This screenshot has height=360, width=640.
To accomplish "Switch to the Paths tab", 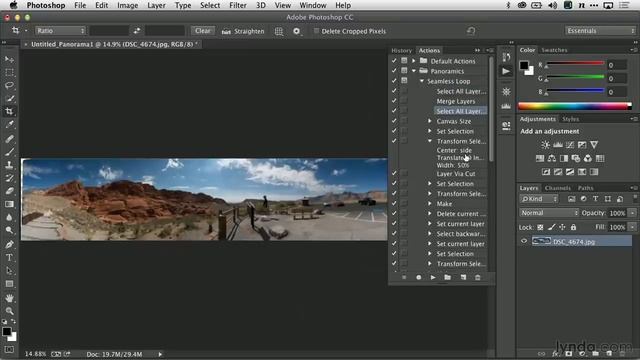I will pyautogui.click(x=585, y=188).
